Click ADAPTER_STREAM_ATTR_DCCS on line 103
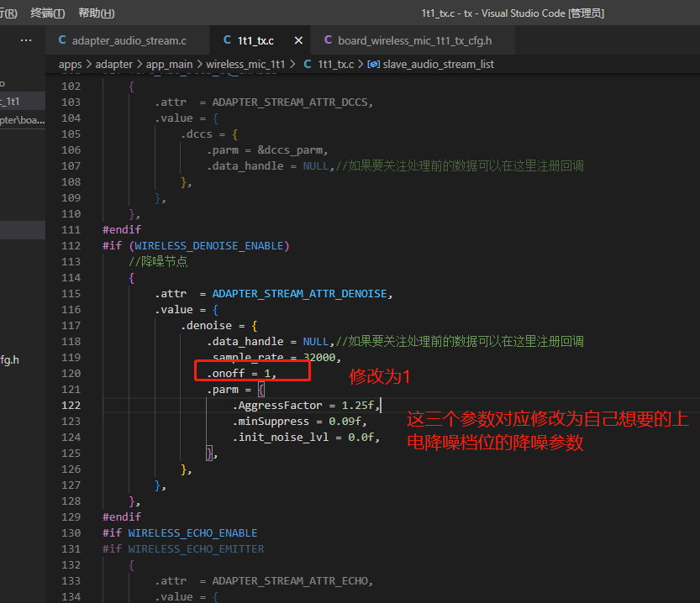 tap(290, 102)
